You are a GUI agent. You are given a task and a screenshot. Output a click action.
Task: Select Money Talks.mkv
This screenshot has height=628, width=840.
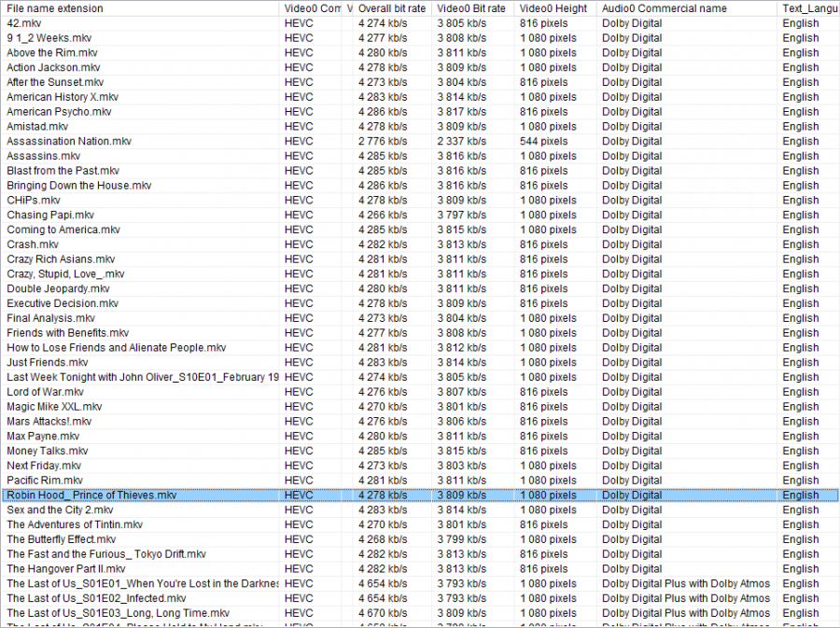[x=48, y=451]
